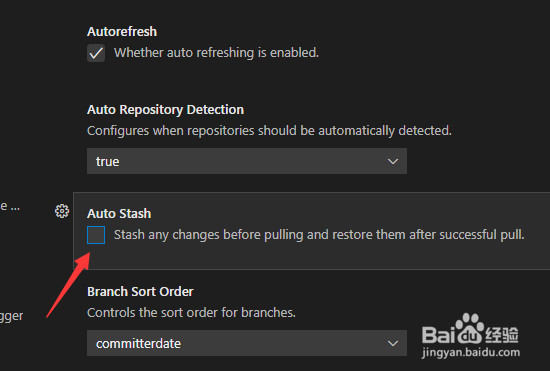This screenshot has height=371, width=550.
Task: Click the Branch Sort Order heading
Action: pyautogui.click(x=140, y=291)
